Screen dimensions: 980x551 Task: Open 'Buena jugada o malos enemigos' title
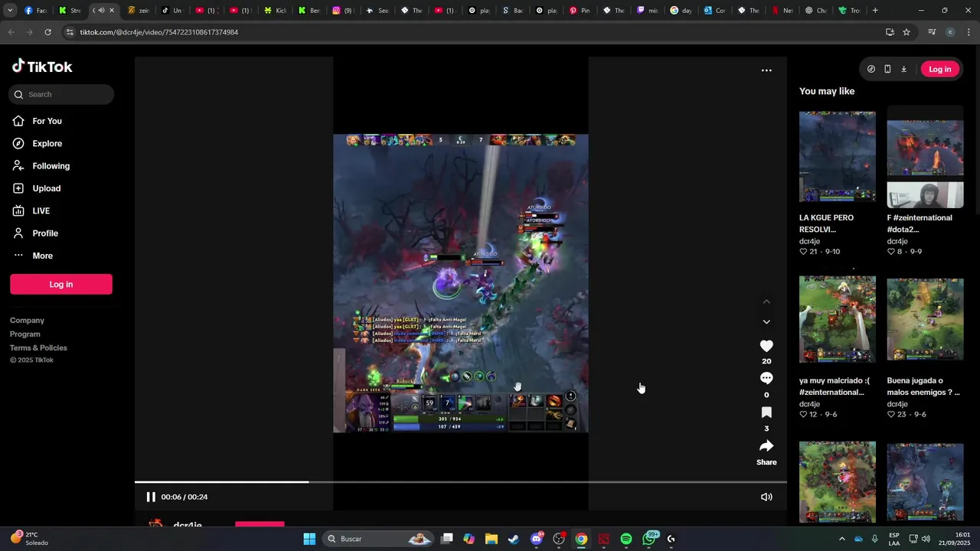tap(923, 386)
